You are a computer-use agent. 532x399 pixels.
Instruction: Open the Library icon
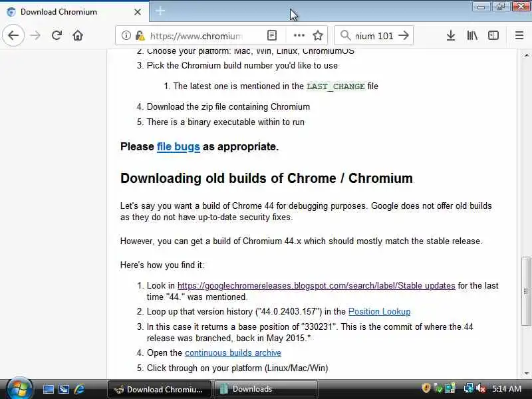472,35
